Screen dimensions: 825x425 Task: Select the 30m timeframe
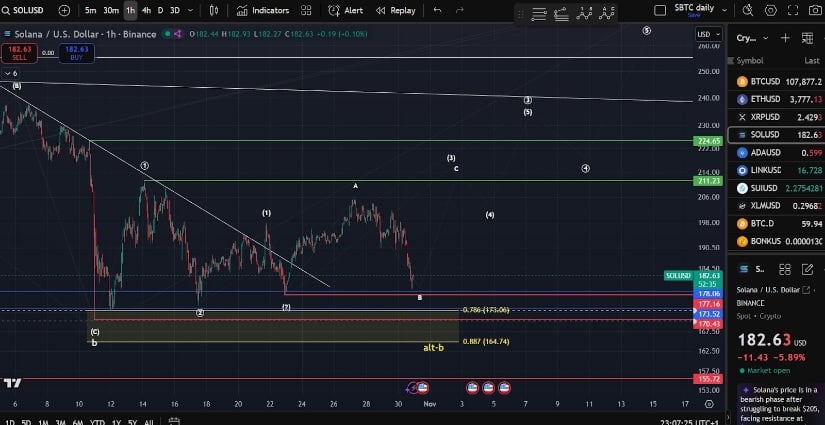coord(111,10)
